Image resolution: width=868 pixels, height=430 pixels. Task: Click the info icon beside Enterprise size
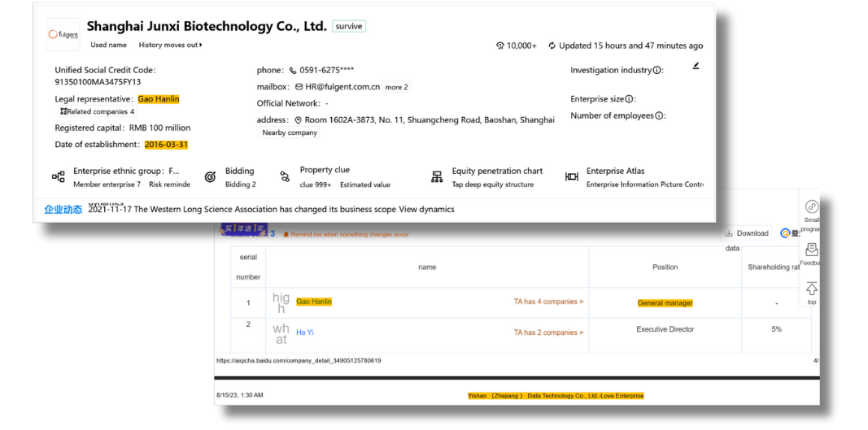629,99
